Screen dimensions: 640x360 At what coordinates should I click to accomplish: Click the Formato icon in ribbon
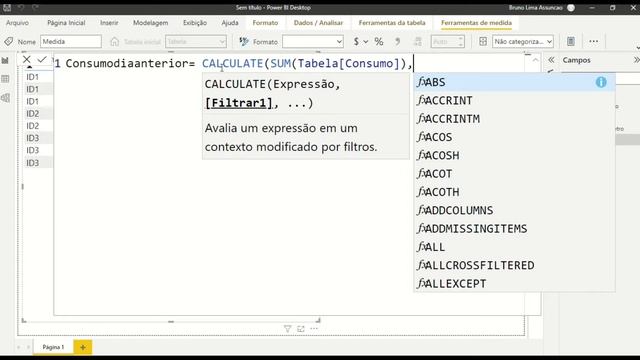[244, 42]
